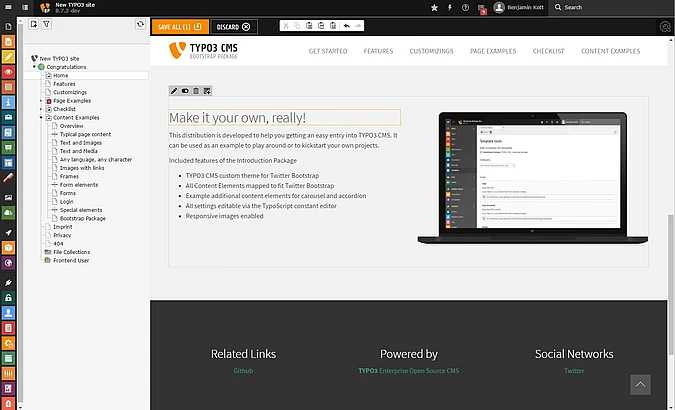Expand the Page Examples tree node
Screen dimensions: 675x410
click(x=41, y=101)
